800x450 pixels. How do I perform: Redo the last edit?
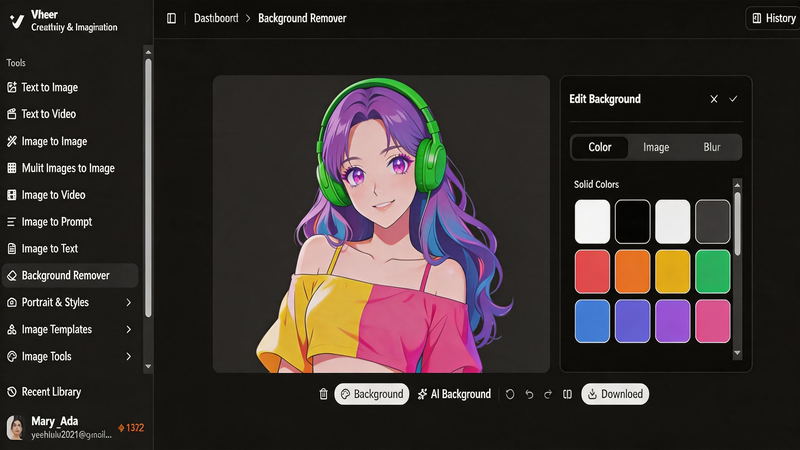(548, 394)
